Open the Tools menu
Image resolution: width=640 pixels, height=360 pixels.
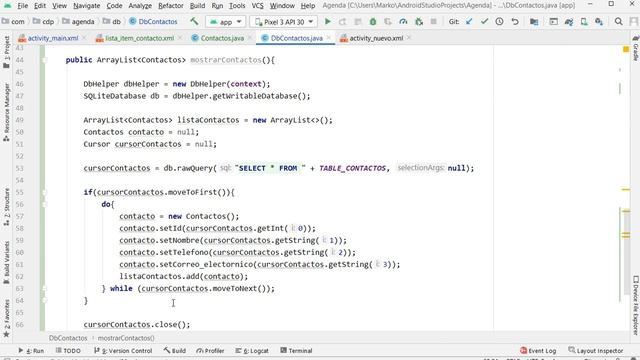pyautogui.click(x=237, y=6)
